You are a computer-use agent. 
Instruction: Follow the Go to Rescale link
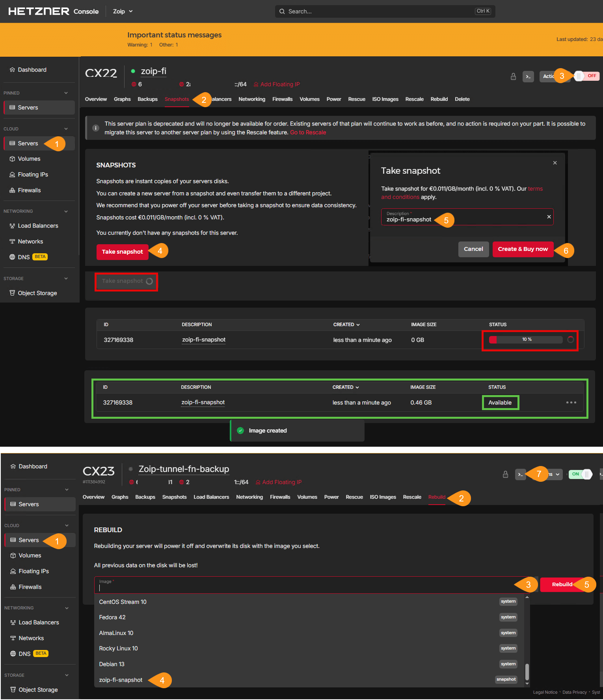(308, 132)
